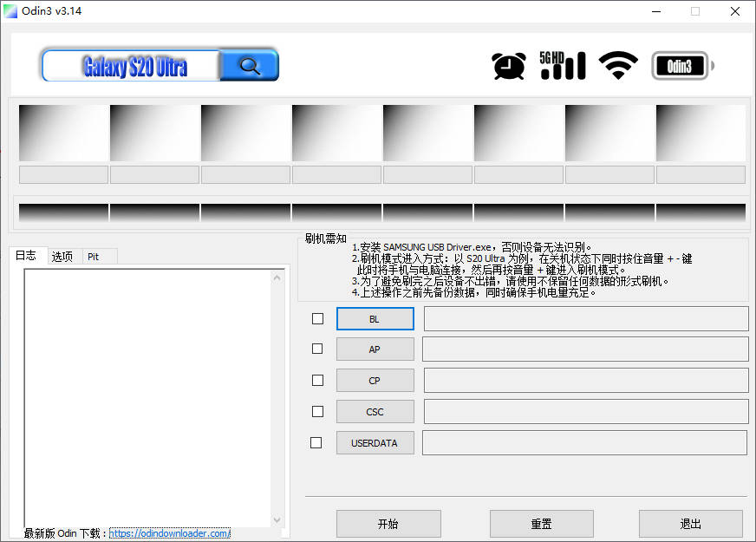Screen dimensions: 756x542
Task: Click the 开始 start button
Action: pos(388,524)
